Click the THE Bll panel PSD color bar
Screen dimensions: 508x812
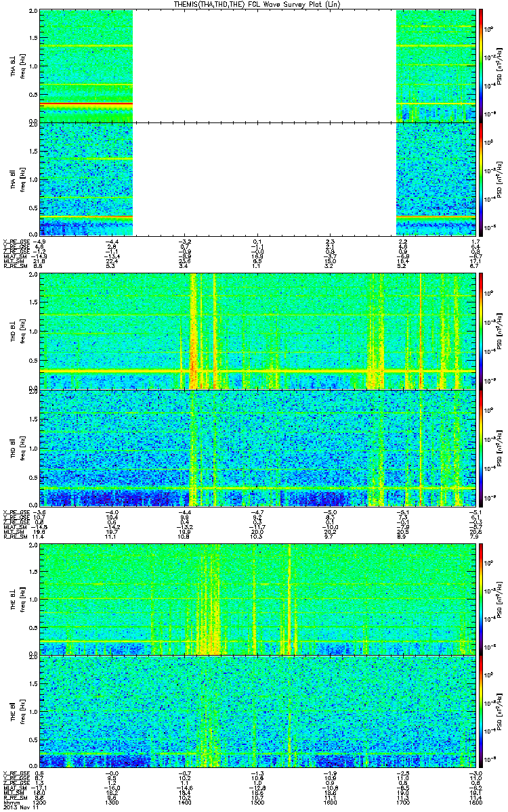tap(482, 712)
